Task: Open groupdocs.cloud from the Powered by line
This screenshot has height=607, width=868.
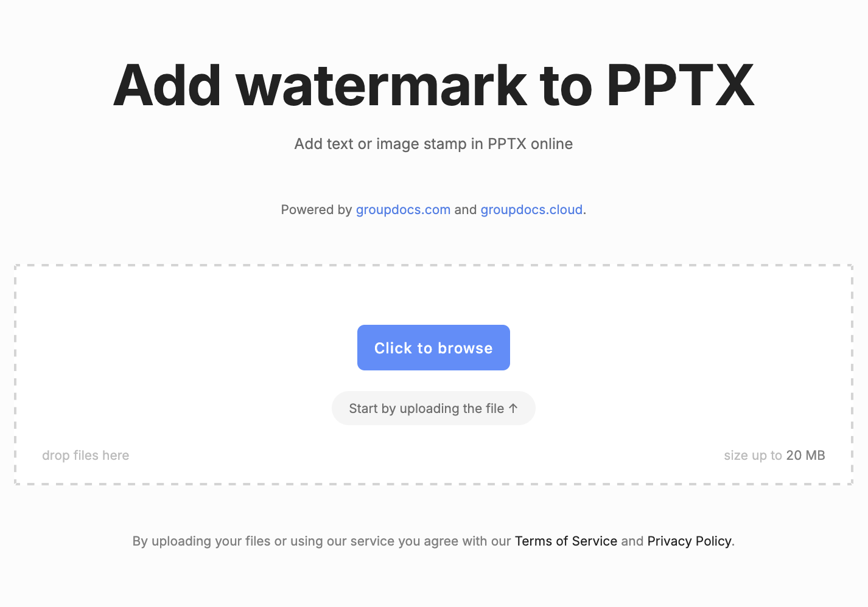Action: coord(531,209)
